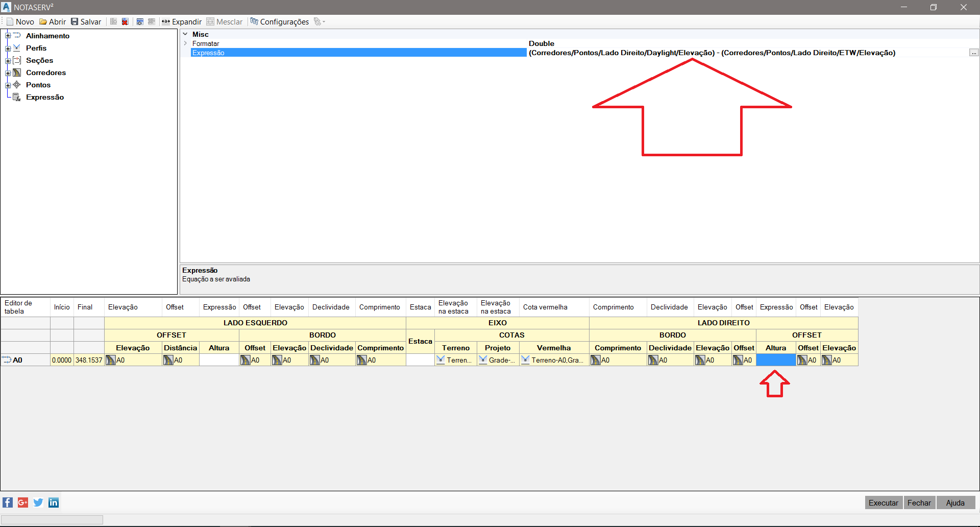This screenshot has width=980, height=527.
Task: Click A0 cell under right BORDO Elevação
Action: [x=713, y=360]
